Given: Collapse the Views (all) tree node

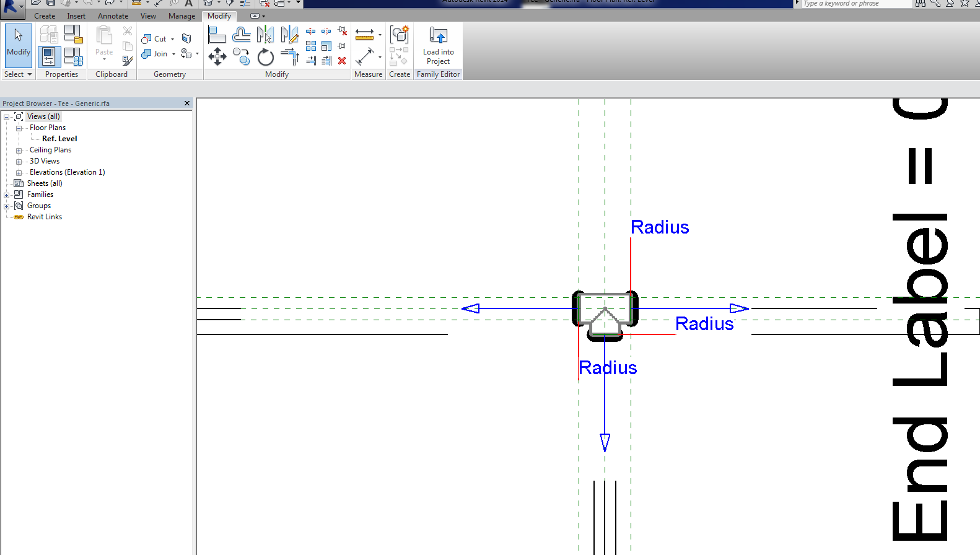Looking at the screenshot, I should click(7, 117).
